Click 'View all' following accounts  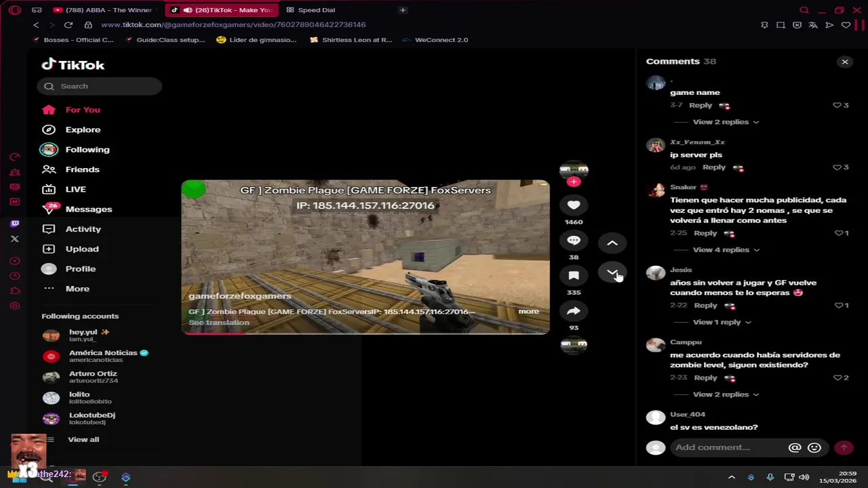[x=83, y=440]
